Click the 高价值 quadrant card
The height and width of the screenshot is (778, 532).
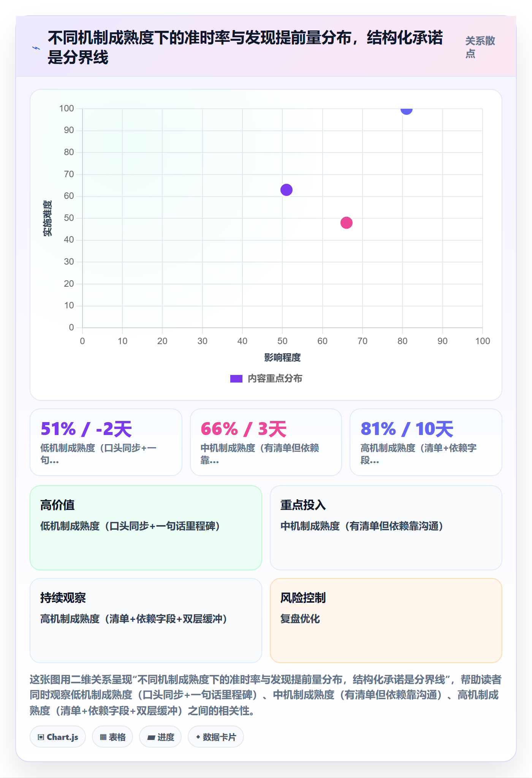coord(146,528)
